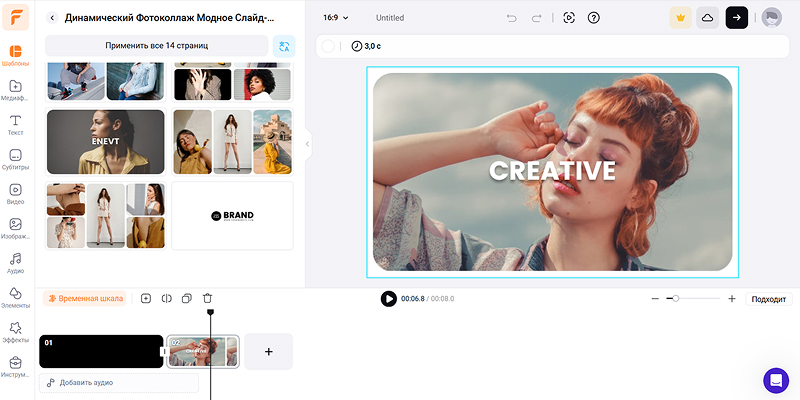The height and width of the screenshot is (400, 800).
Task: Open the Текст sidebar tab
Action: [15, 125]
